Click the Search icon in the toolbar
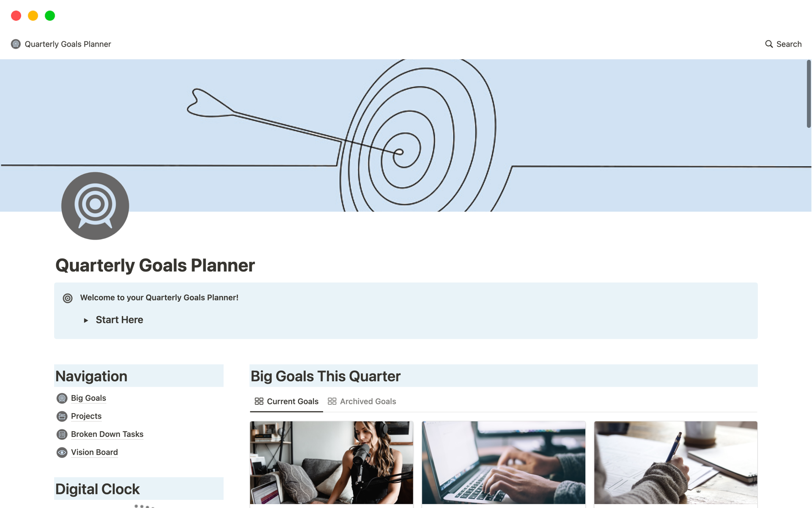 click(x=768, y=44)
